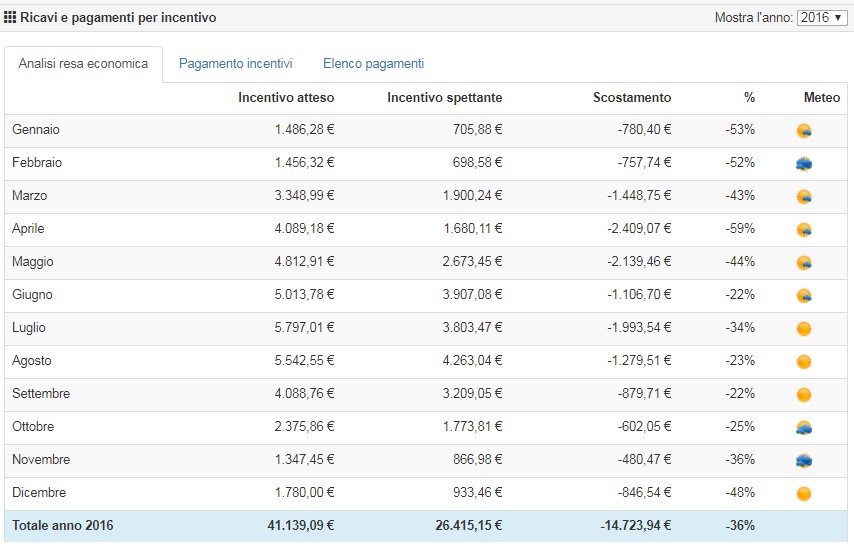Open the Elenco pagamenti tab
854x547 pixels.
[x=373, y=64]
